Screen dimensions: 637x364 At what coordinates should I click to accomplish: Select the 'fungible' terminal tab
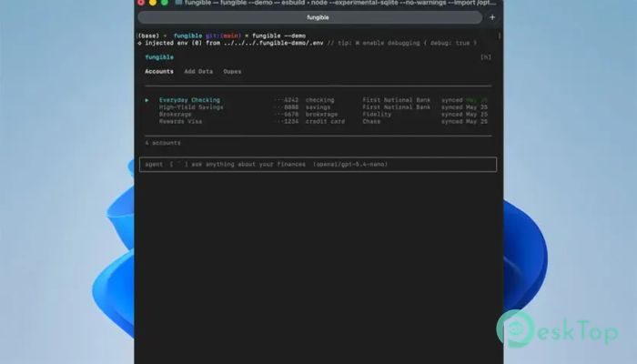click(310, 17)
